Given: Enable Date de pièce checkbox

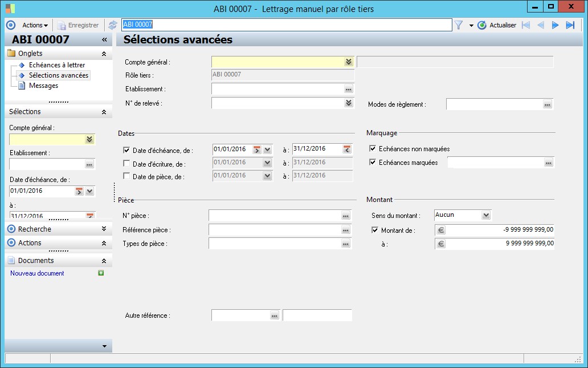Looking at the screenshot, I should [x=126, y=176].
